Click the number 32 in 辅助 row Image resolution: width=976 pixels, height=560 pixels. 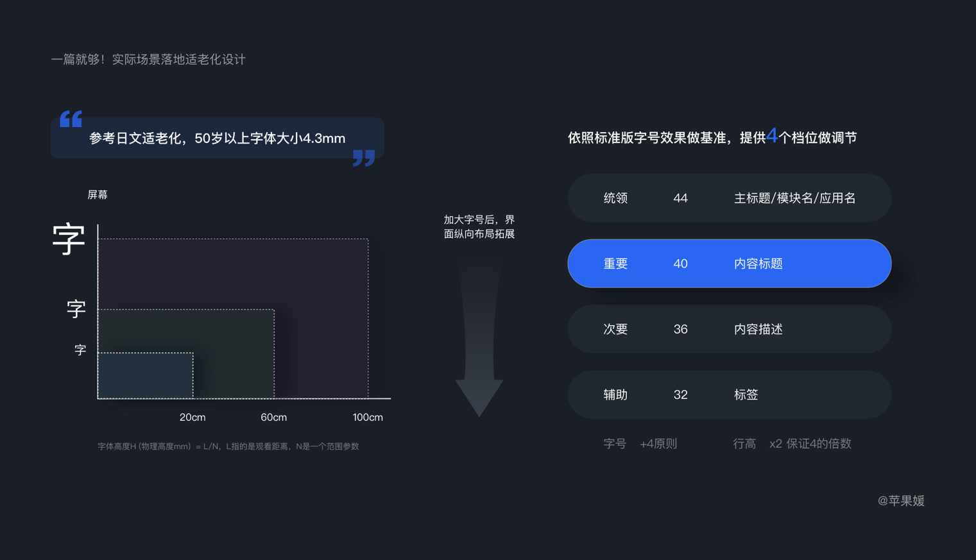[681, 395]
